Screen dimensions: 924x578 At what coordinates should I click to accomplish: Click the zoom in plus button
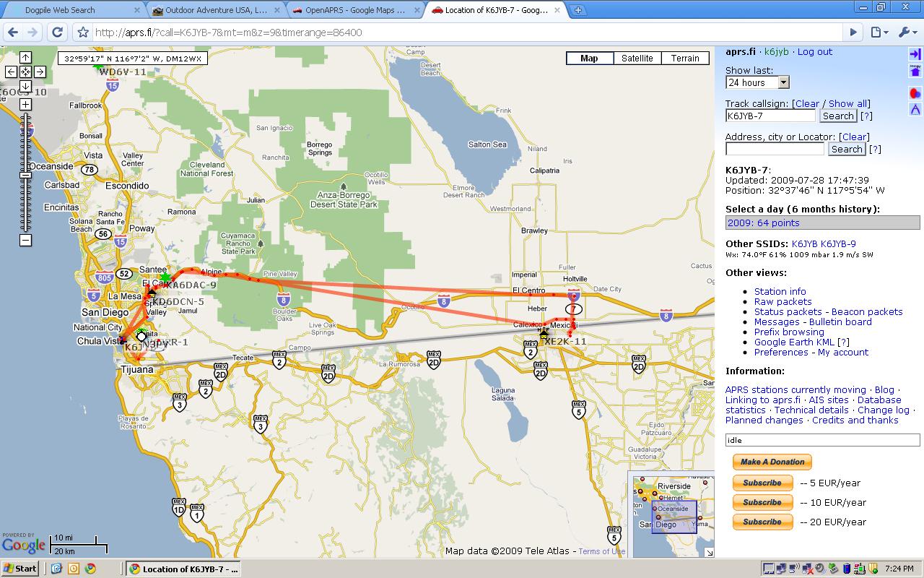tap(25, 105)
